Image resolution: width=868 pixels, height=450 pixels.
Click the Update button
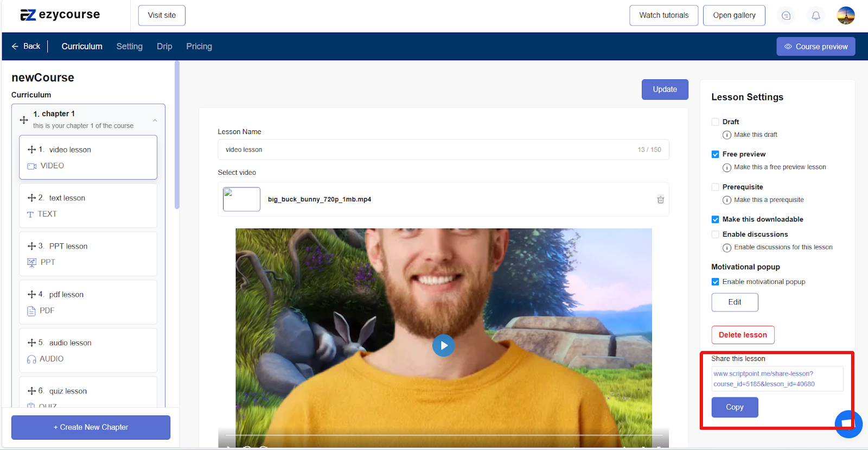tap(665, 90)
